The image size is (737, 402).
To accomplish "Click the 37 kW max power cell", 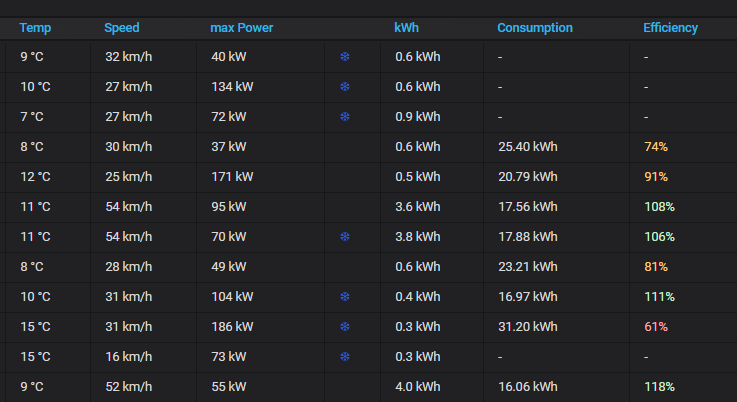I will (228, 147).
